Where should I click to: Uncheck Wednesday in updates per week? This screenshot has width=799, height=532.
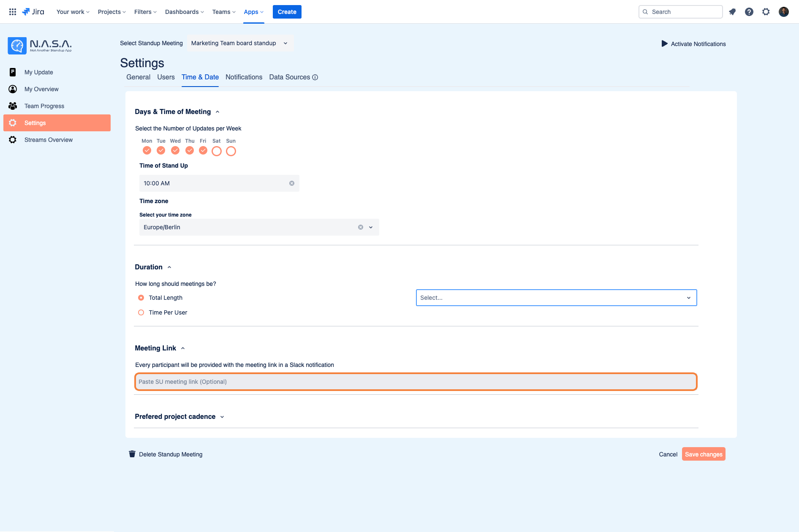click(x=175, y=150)
